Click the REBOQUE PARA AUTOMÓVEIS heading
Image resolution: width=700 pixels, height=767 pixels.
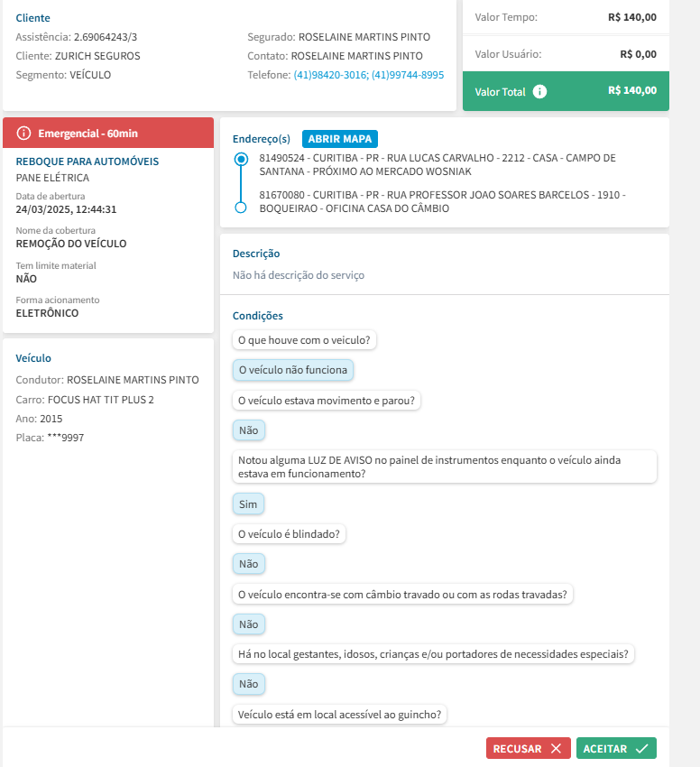[87, 162]
